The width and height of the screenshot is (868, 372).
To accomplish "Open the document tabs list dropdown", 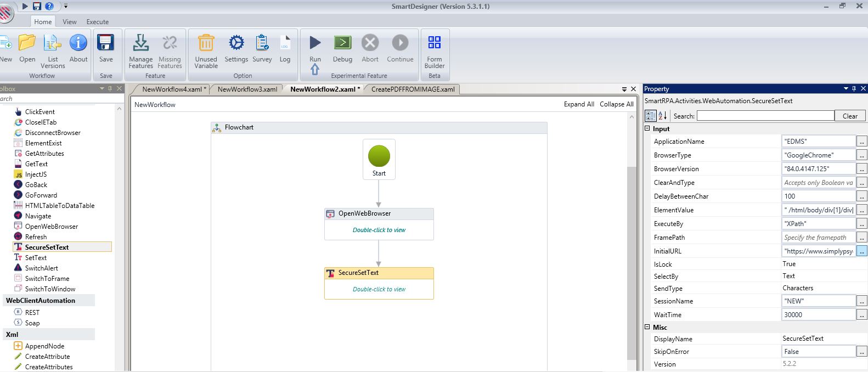I will (x=624, y=89).
